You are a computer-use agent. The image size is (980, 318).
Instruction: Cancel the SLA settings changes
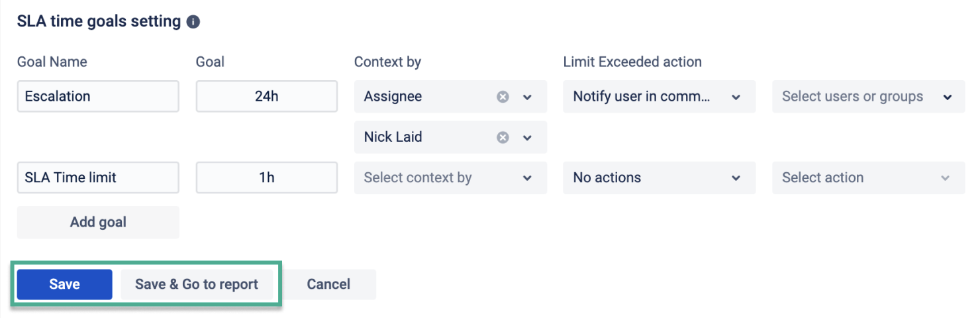(328, 284)
